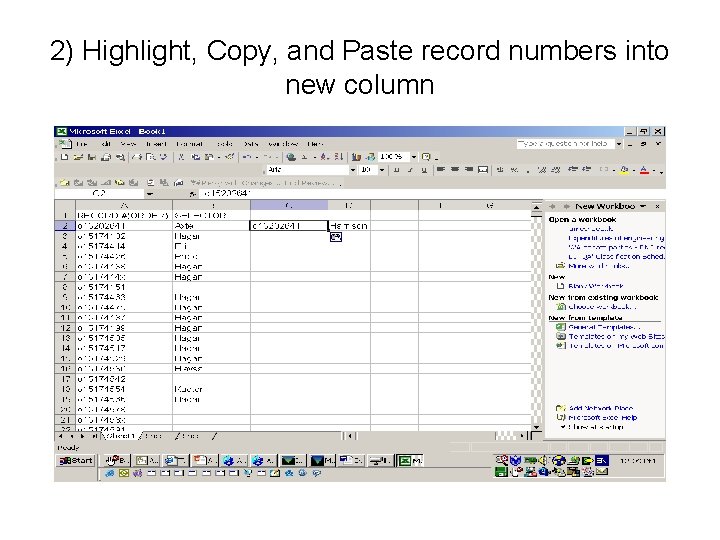Screen dimensions: 720x540
Task: Click the Microsoft Excel Help link in the task pane
Action: [603, 417]
